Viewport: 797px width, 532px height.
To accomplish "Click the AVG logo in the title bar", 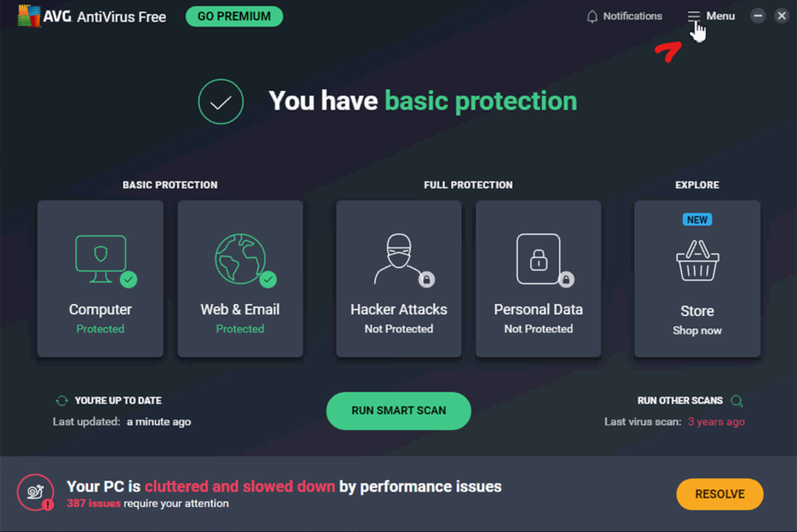I will click(29, 16).
